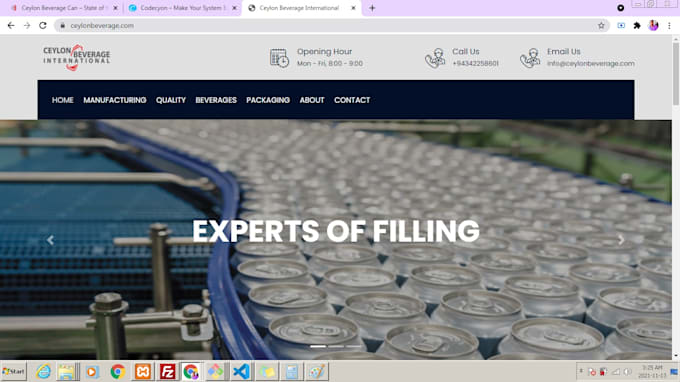The image size is (680, 382).
Task: Select the third carousel indicator
Action: pyautogui.click(x=353, y=346)
